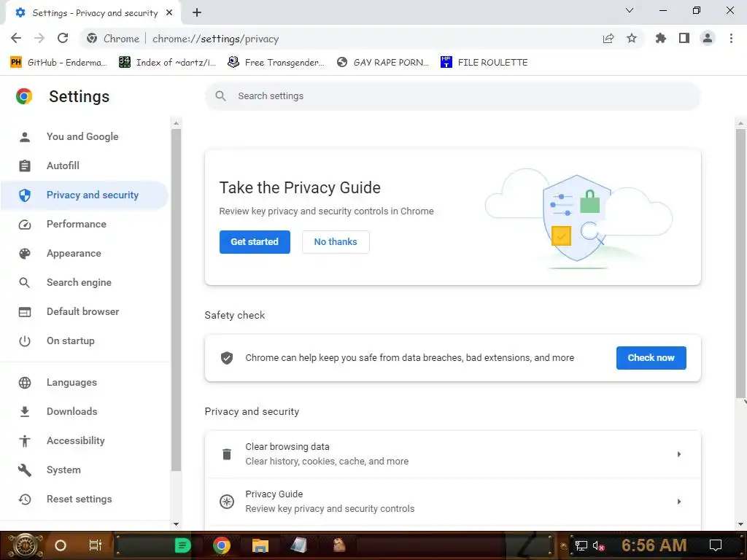Click the Chrome site info chip in address bar
Viewport: 747px width, 560px height.
click(x=113, y=39)
